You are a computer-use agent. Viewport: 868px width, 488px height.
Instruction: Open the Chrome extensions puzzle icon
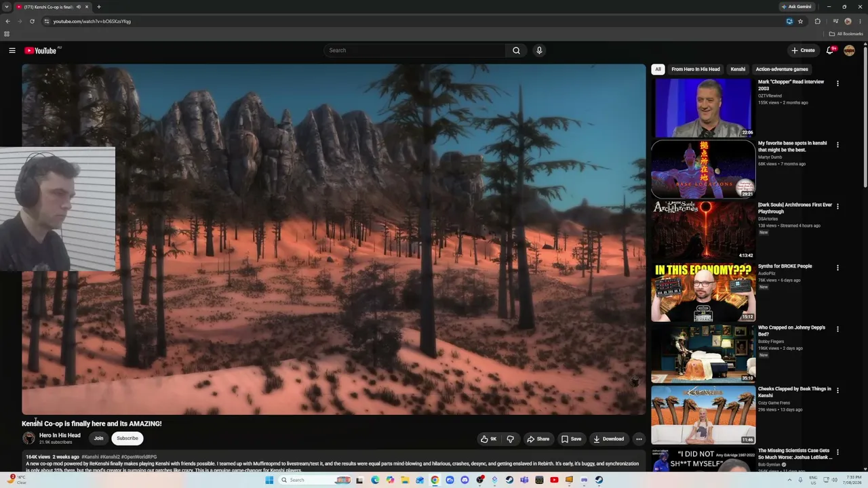817,21
